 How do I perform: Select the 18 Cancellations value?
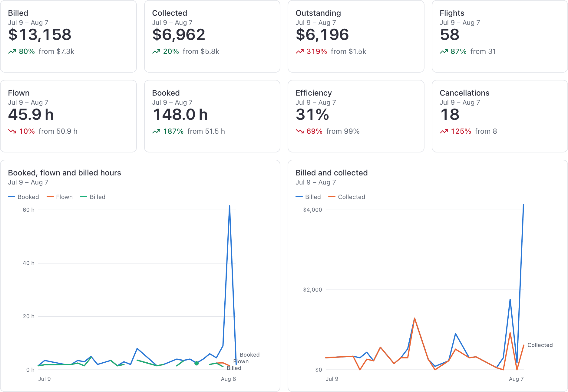pos(450,114)
